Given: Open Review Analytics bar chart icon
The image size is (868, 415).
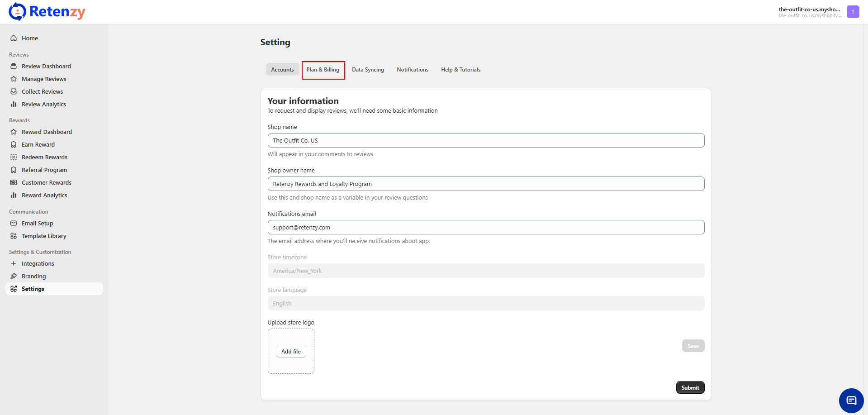Looking at the screenshot, I should 14,105.
